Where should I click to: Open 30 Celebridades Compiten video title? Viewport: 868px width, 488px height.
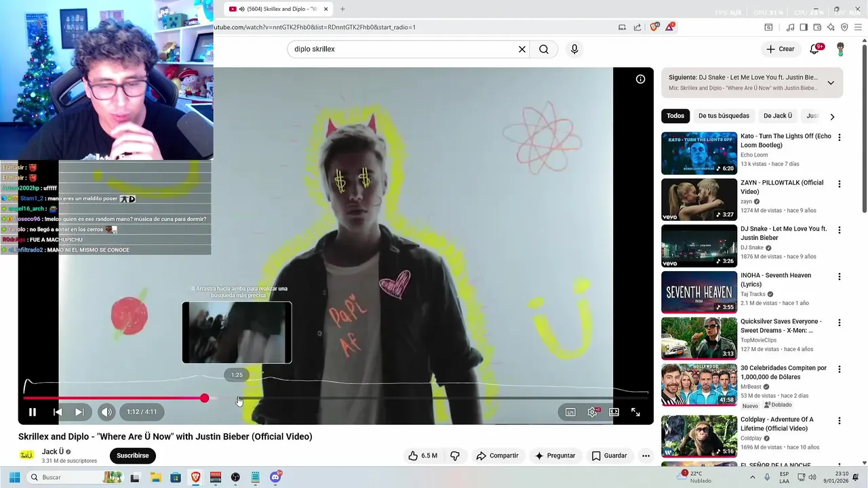click(x=783, y=372)
